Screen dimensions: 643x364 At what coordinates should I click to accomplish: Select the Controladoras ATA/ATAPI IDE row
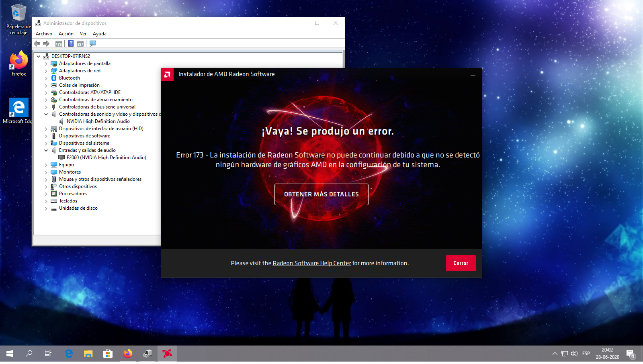pyautogui.click(x=90, y=92)
